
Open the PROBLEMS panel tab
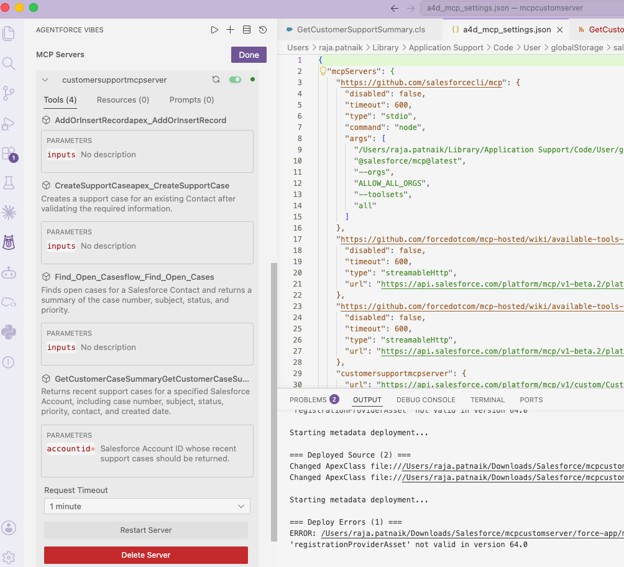pos(314,399)
